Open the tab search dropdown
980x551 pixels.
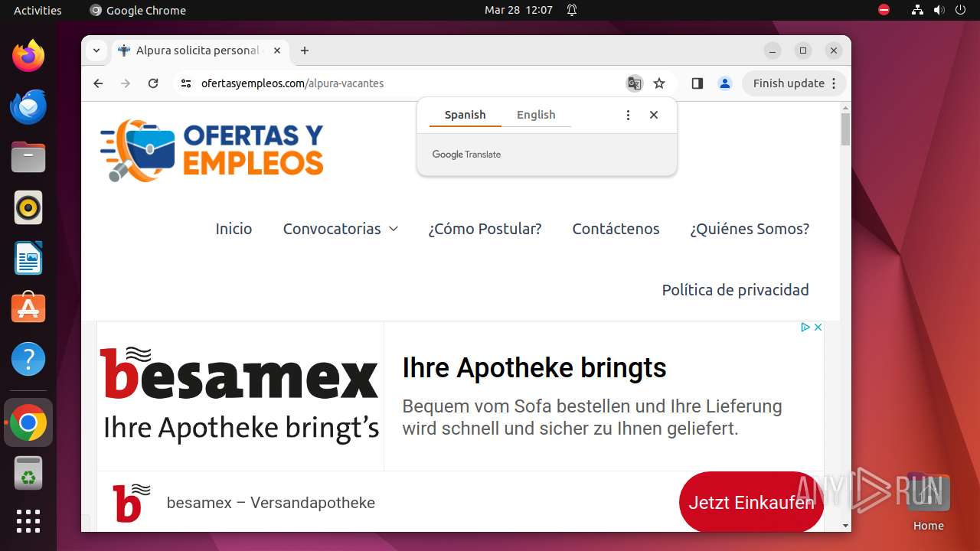coord(96,51)
